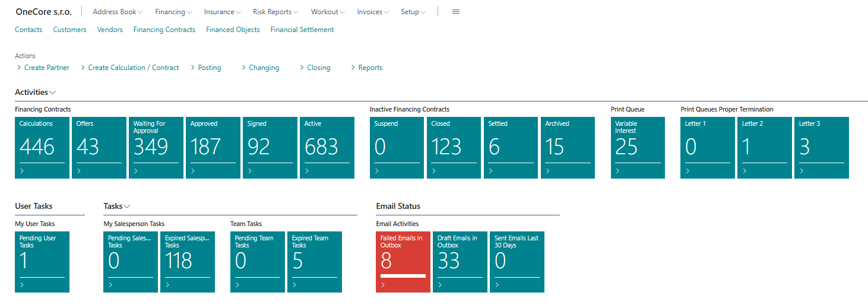The height and width of the screenshot is (305, 868).
Task: Expand the Financing dropdown menu
Action: coord(173,12)
